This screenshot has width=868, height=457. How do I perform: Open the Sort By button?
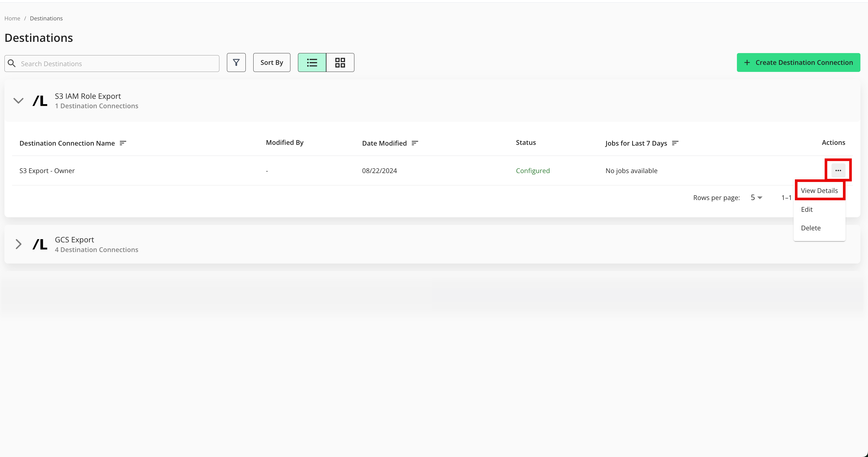[272, 62]
